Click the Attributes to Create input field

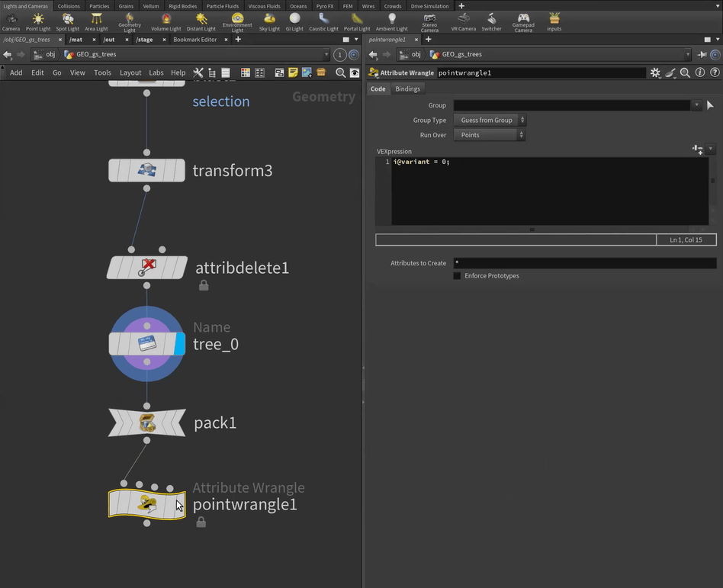tap(584, 263)
